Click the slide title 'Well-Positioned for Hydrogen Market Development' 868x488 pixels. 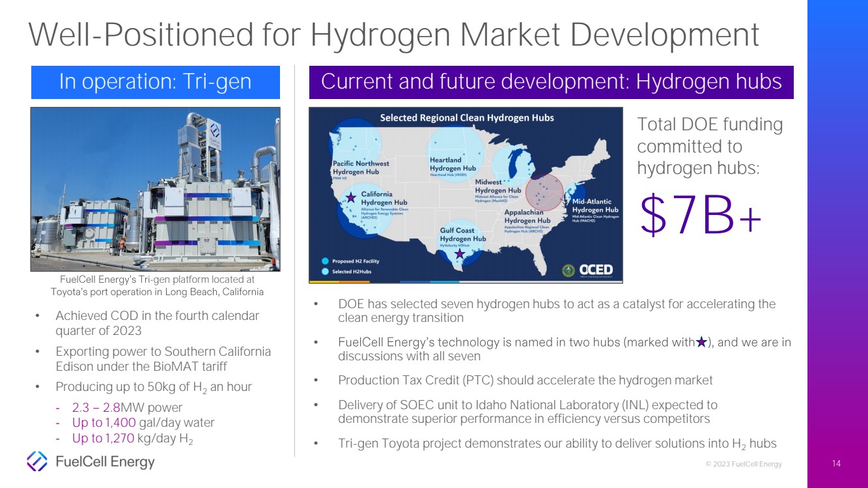393,35
